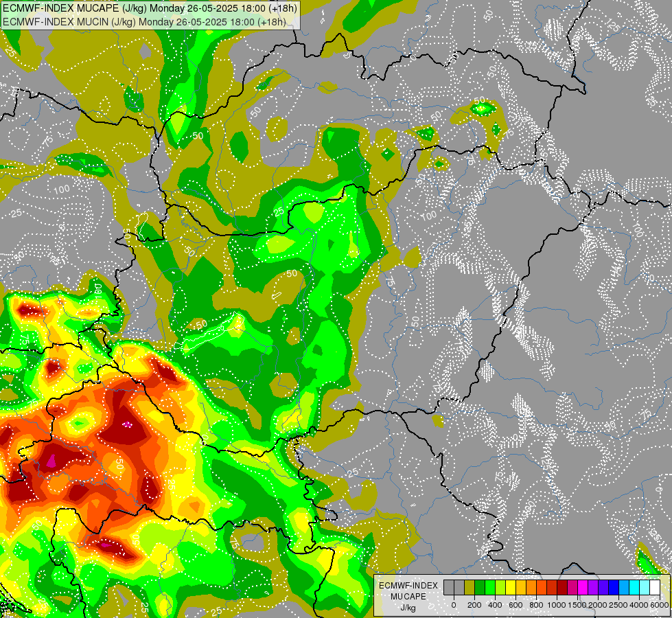Viewport: 672px width, 618px height.
Task: Click the MUCAPE title line in header
Action: [x=150, y=8]
